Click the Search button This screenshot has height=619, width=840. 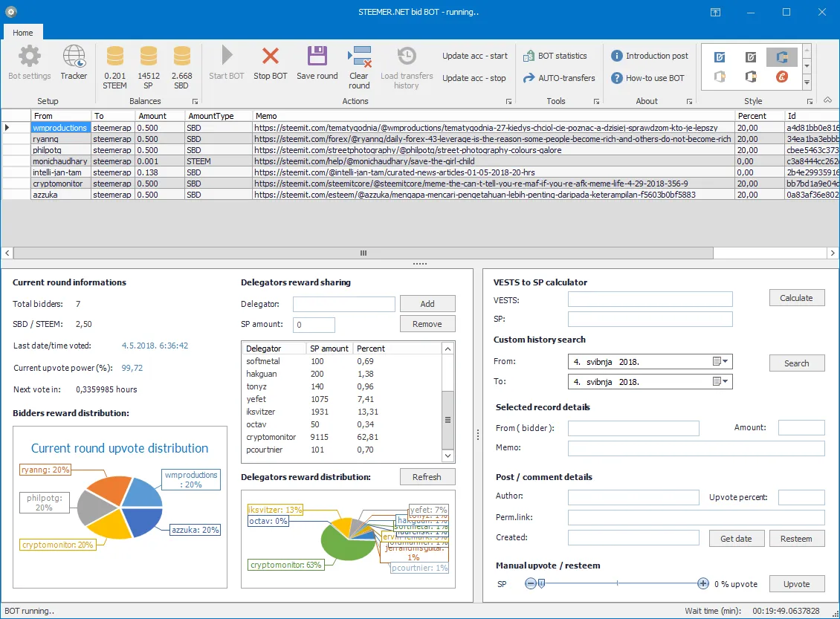tap(797, 363)
